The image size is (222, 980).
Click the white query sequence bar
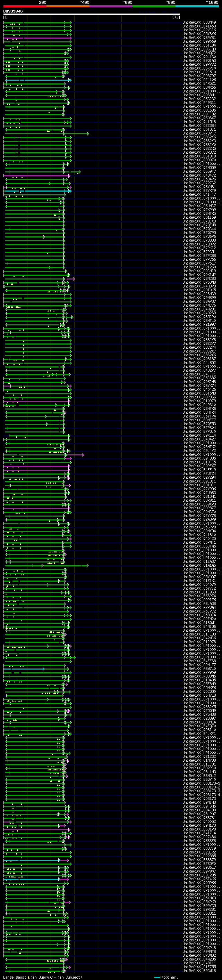[92, 15]
